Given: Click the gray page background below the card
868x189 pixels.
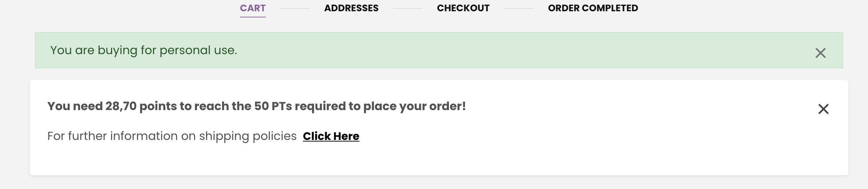Looking at the screenshot, I should tap(437, 183).
